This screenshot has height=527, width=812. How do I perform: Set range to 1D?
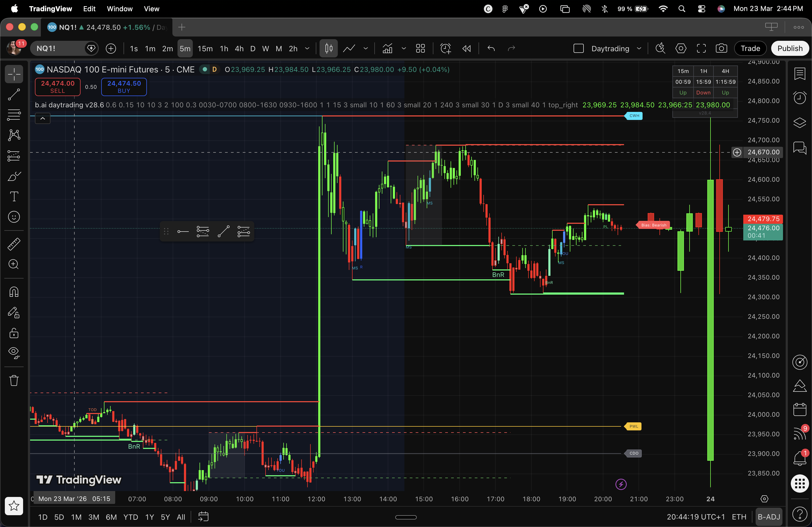(x=43, y=517)
